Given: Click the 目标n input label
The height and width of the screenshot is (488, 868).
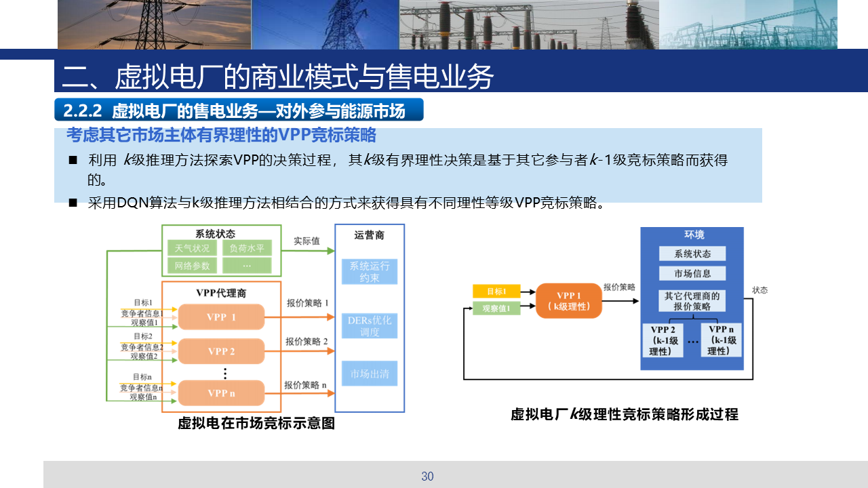Looking at the screenshot, I should 142,377.
